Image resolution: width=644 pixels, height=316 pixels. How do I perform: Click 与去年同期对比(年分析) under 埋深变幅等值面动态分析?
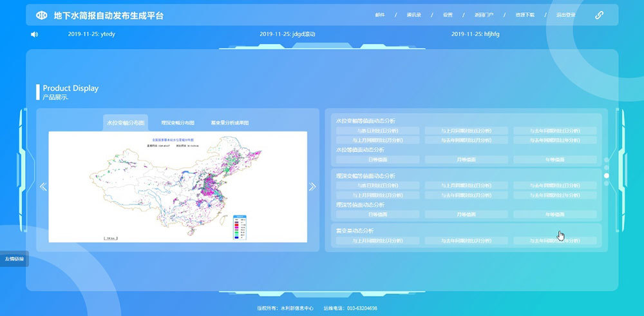555,195
